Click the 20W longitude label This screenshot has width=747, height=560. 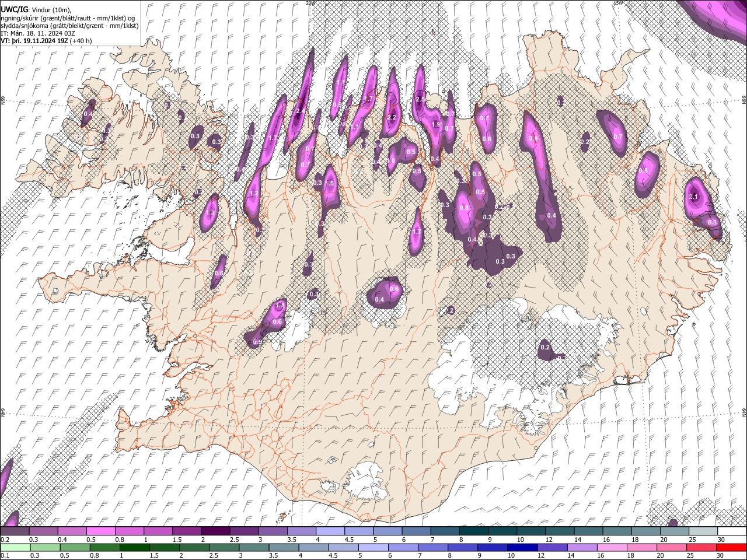(x=310, y=3)
